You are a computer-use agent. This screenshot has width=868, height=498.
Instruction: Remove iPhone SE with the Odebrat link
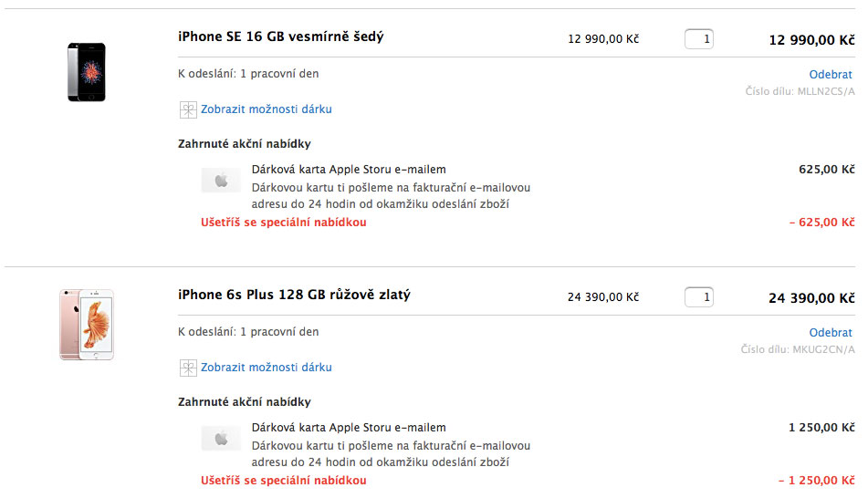click(x=831, y=75)
